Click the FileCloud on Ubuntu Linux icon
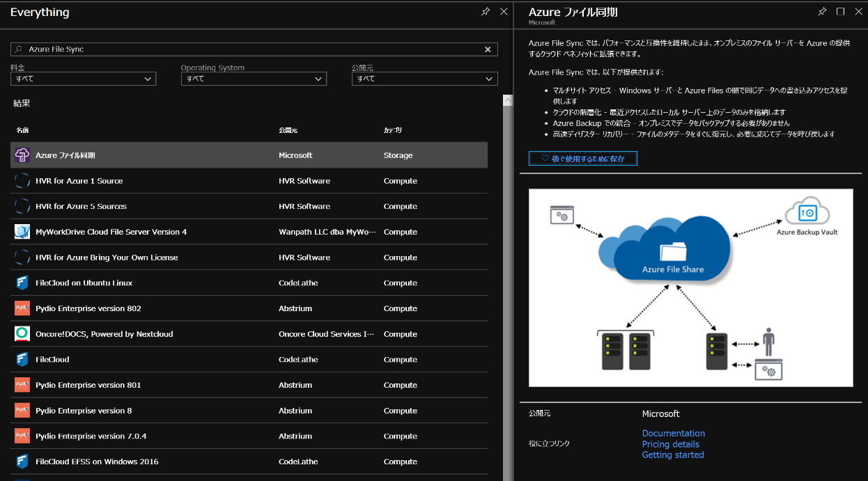Image resolution: width=868 pixels, height=481 pixels. [x=22, y=283]
